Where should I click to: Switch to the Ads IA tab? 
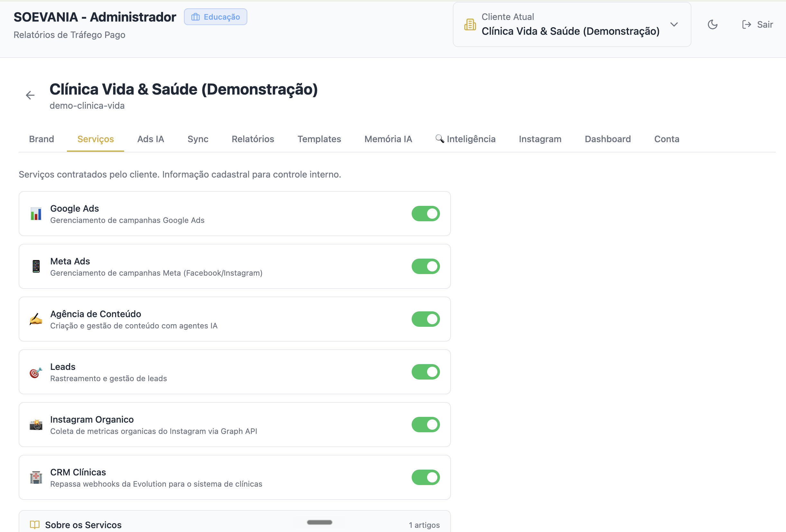[151, 139]
